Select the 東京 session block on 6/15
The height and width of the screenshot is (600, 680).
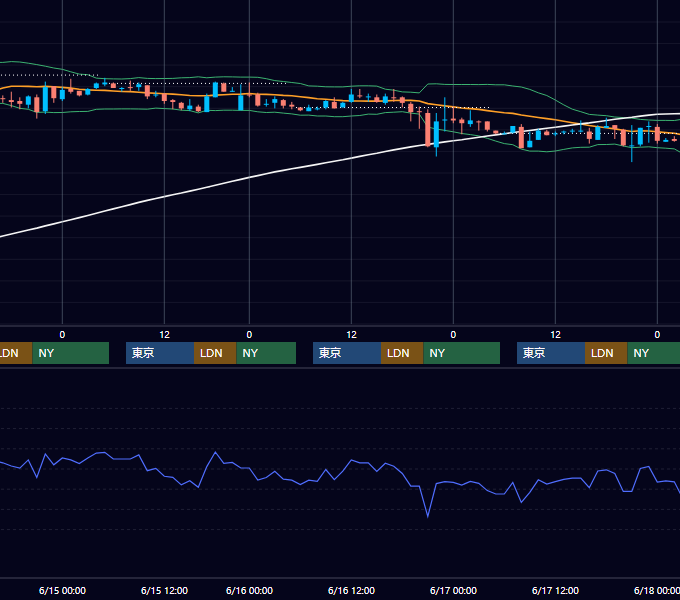pos(160,353)
